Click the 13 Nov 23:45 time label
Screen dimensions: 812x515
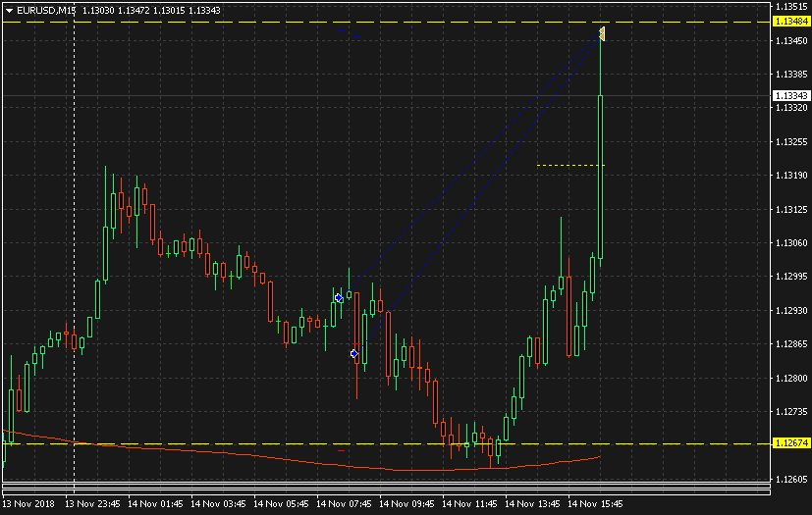coord(92,503)
